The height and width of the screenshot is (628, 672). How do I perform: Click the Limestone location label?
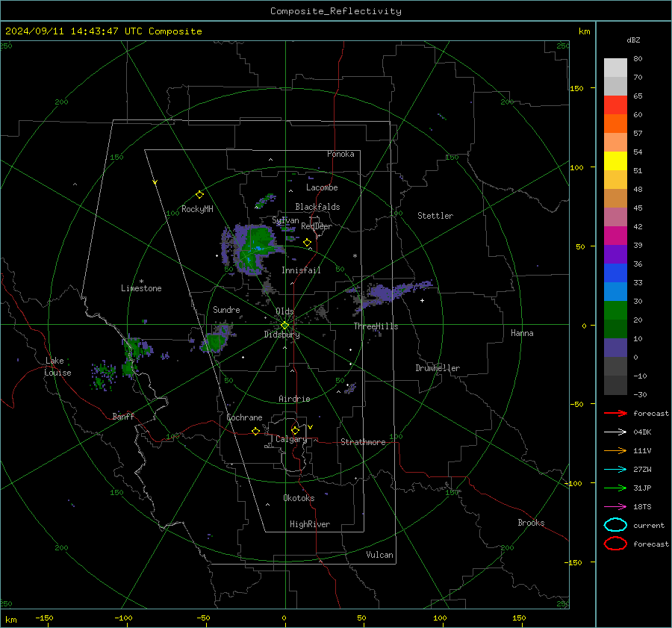141,288
